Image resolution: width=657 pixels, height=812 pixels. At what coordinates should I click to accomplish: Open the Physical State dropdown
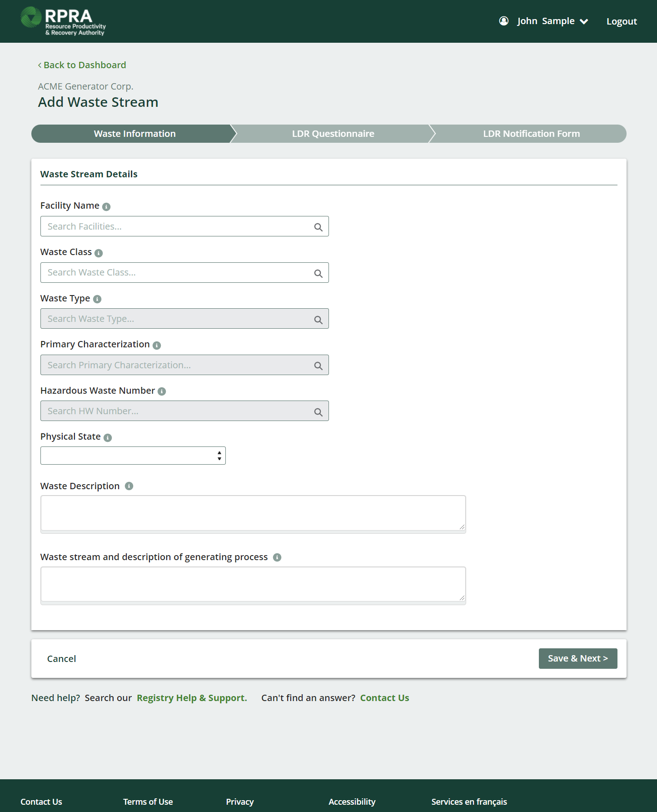pyautogui.click(x=133, y=456)
